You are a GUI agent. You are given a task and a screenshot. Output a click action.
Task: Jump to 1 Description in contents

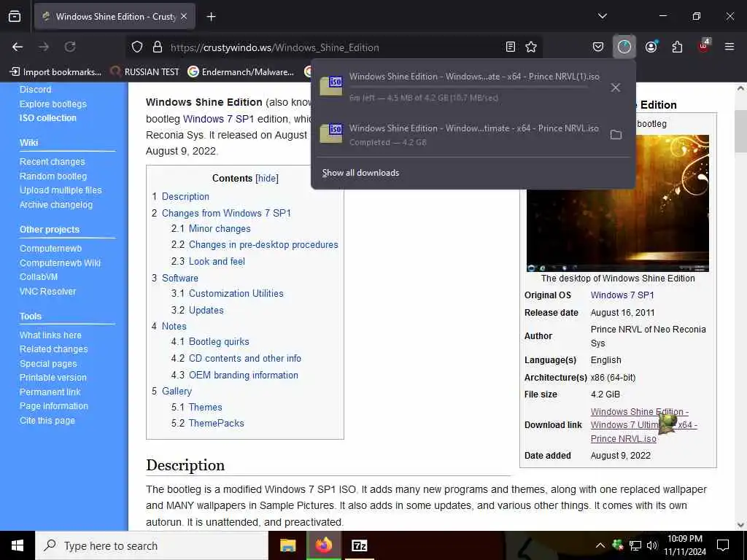point(181,197)
